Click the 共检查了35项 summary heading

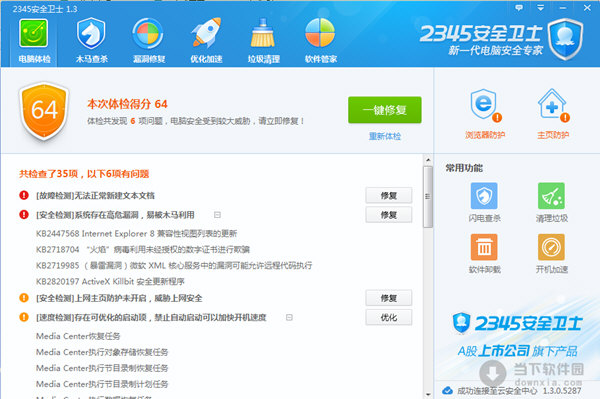[84, 174]
